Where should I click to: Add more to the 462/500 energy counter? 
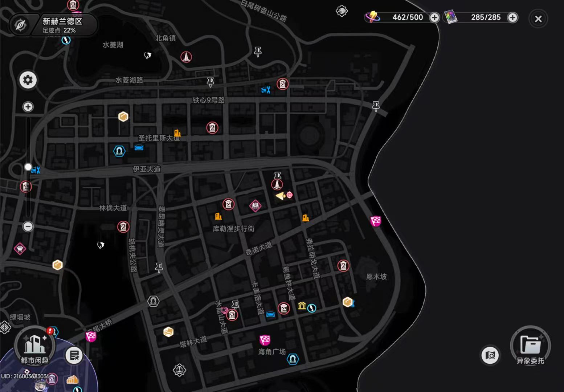pyautogui.click(x=434, y=17)
